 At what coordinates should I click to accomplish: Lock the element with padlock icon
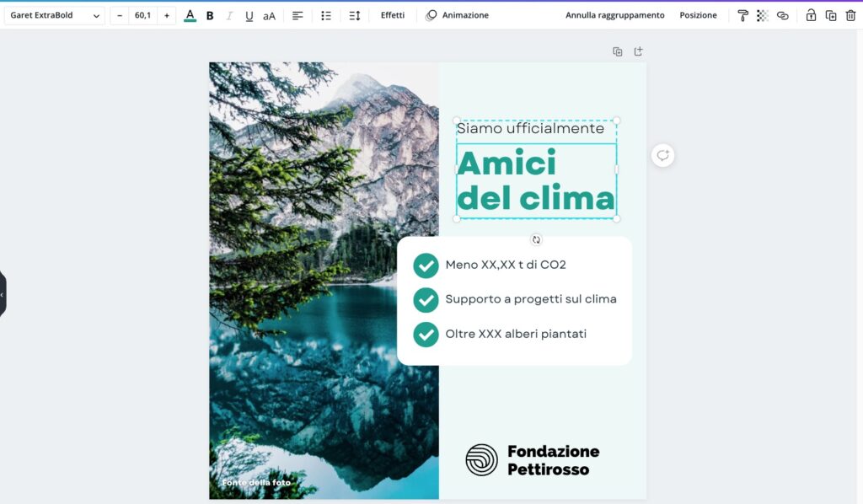811,15
